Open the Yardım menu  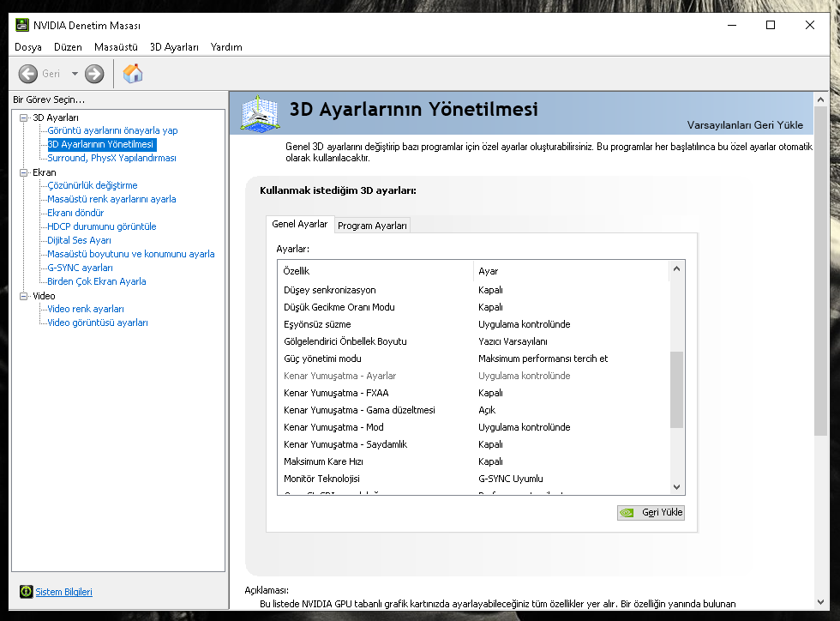226,47
